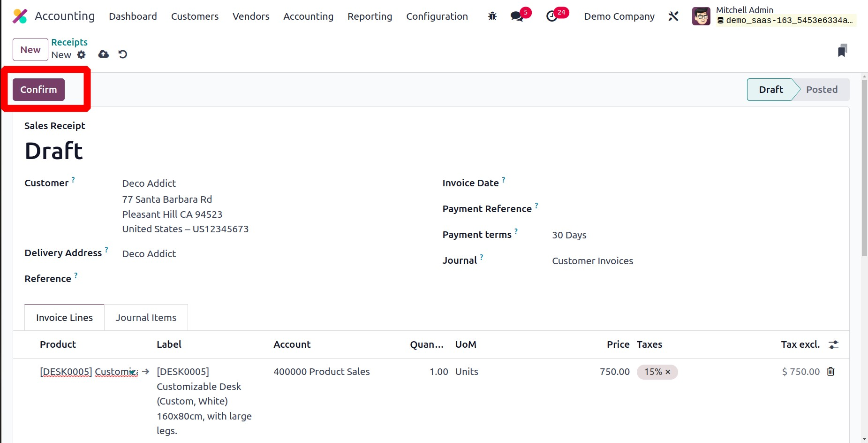This screenshot has width=868, height=443.
Task: Click the debug bug icon
Action: [x=492, y=16]
